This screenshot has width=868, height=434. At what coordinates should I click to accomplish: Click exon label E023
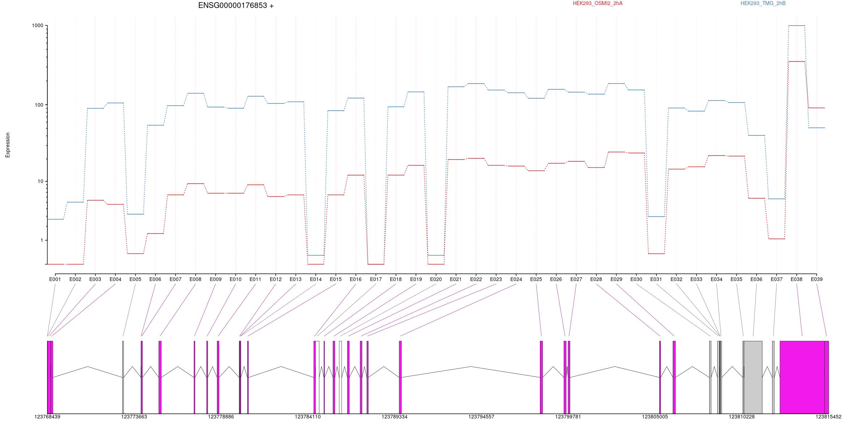point(496,279)
